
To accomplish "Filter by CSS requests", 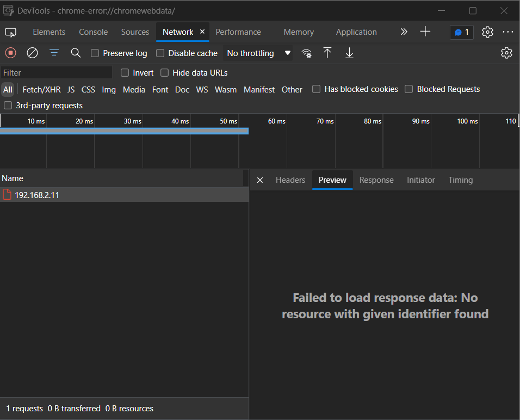I will point(88,90).
